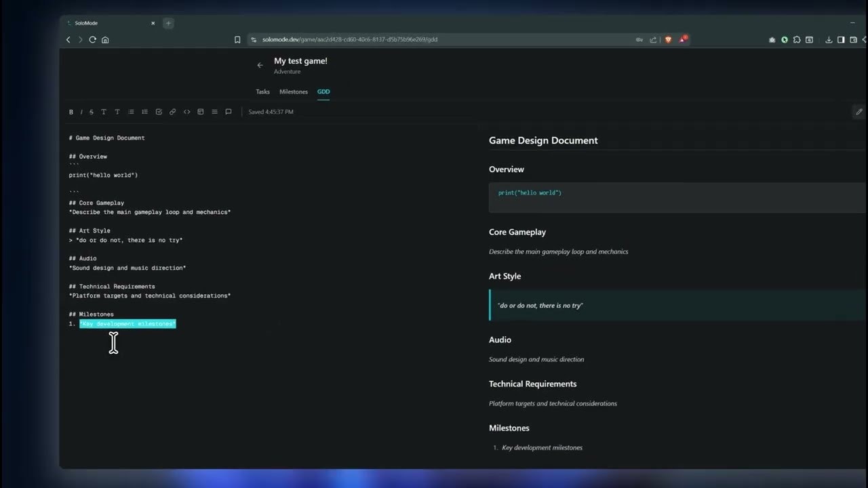
Task: Click '*Sound design and music direction*' source line
Action: click(127, 268)
